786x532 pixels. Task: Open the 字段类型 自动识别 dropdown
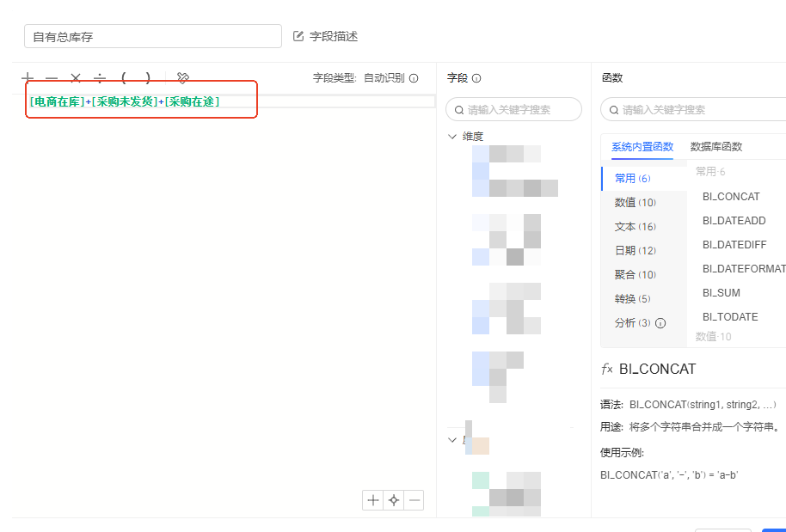tap(384, 78)
